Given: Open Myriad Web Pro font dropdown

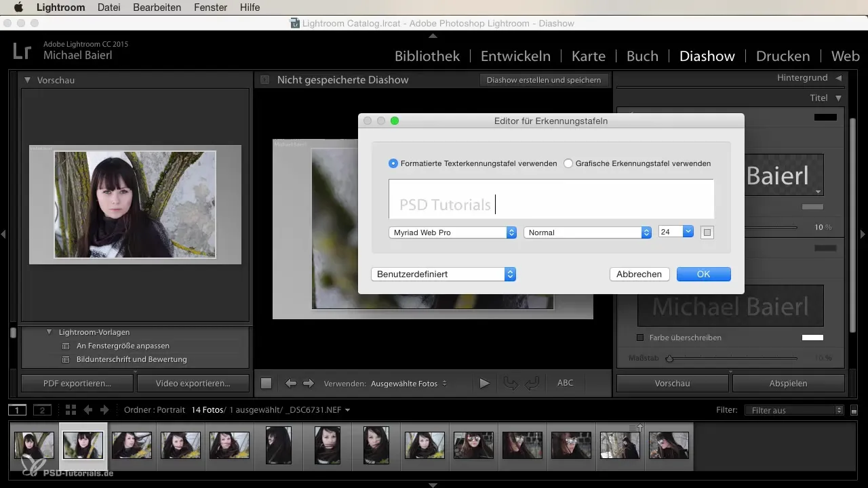Looking at the screenshot, I should click(x=453, y=232).
